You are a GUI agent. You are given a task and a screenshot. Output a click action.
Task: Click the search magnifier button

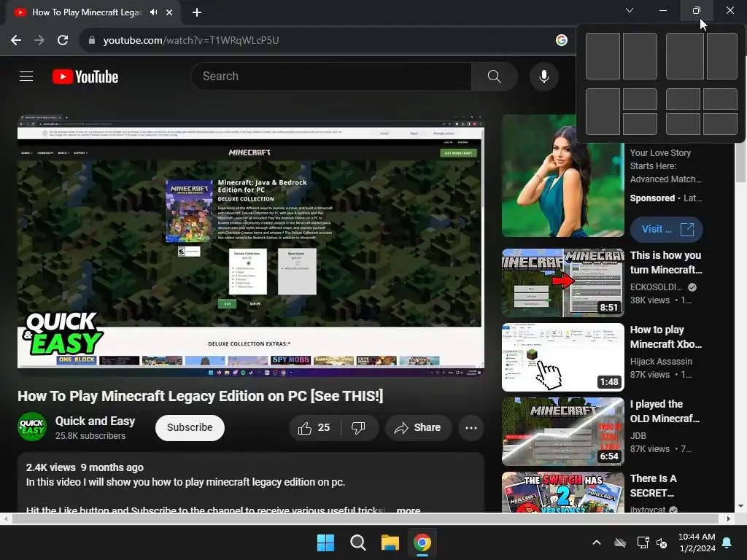click(x=494, y=76)
